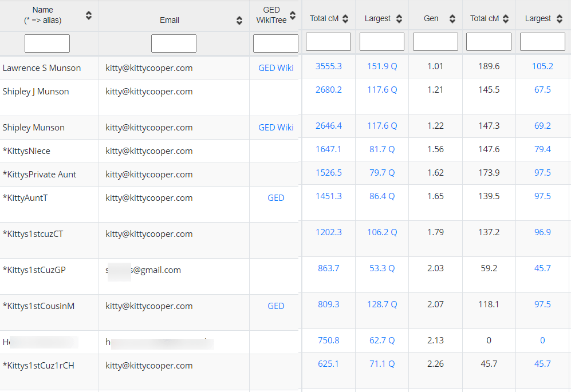Select the name *Kittys1stcuzCT
The height and width of the screenshot is (392, 571).
pyautogui.click(x=33, y=234)
